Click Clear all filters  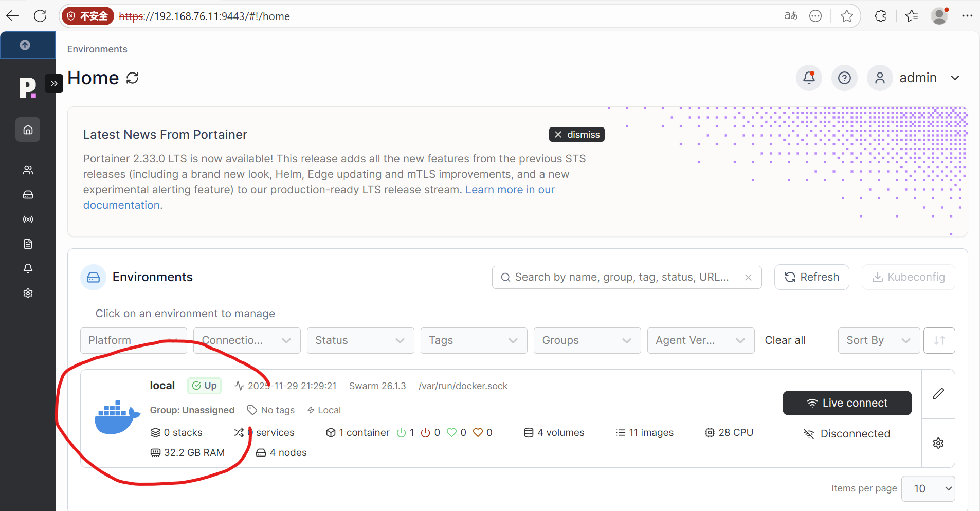(x=785, y=340)
